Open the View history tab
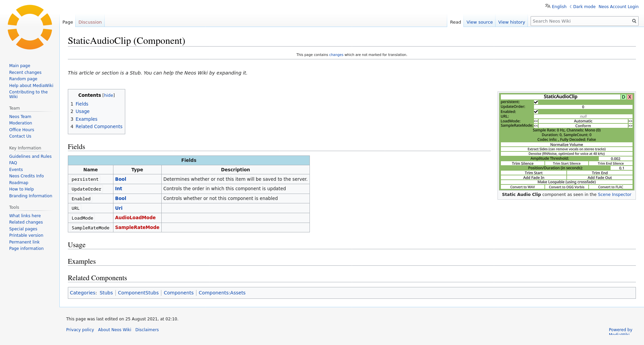Screen dimensions: 644x345 (511, 22)
